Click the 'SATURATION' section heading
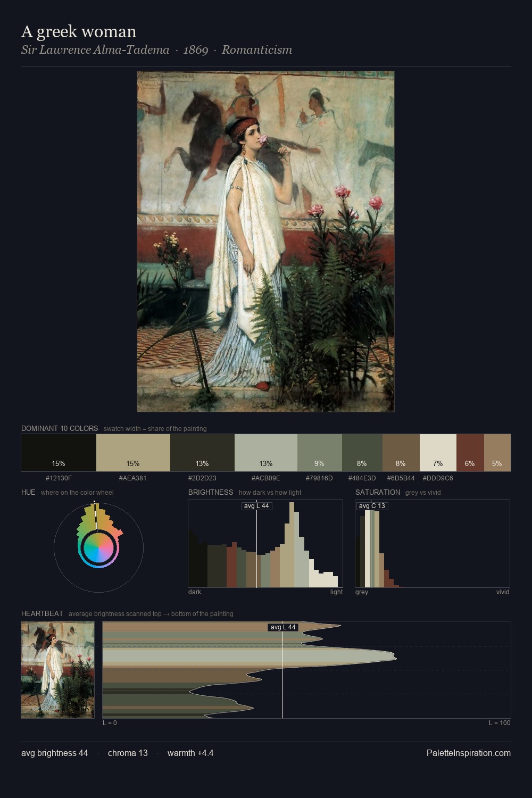This screenshot has width=532, height=798. click(x=378, y=492)
